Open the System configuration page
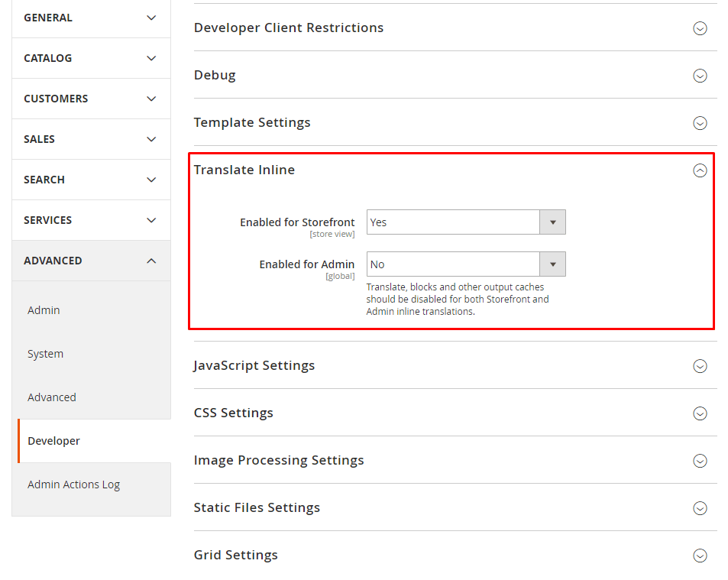 click(x=45, y=354)
